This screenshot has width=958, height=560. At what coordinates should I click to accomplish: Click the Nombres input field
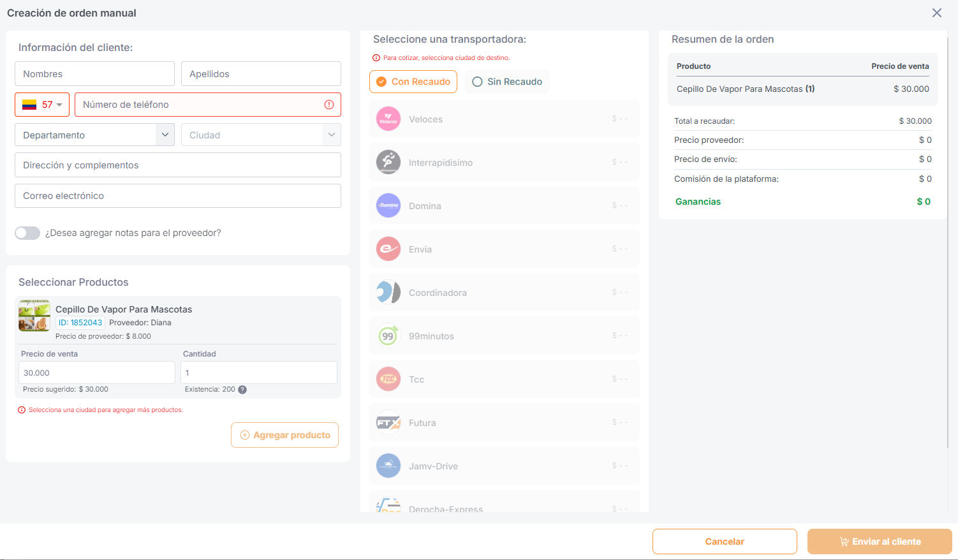[94, 74]
